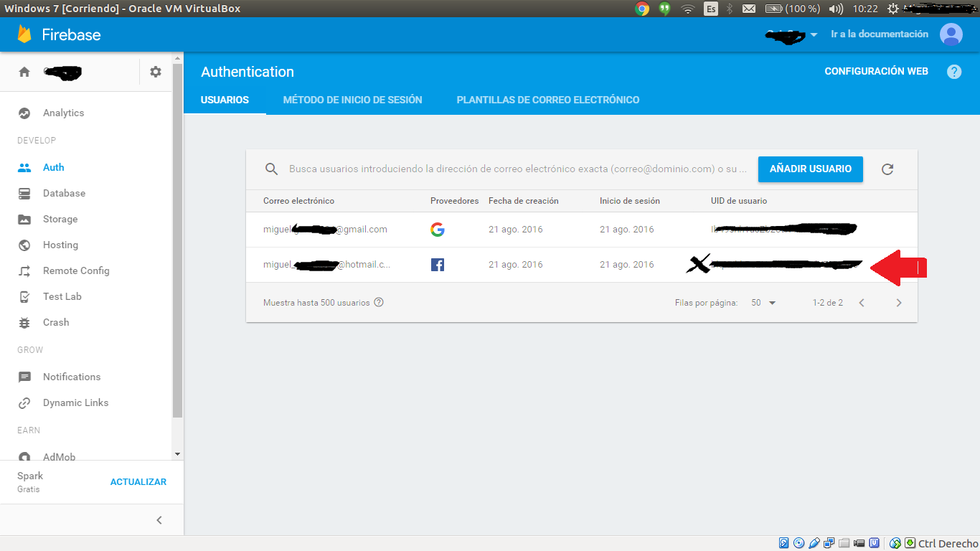Click the Crash bug icon

point(24,322)
